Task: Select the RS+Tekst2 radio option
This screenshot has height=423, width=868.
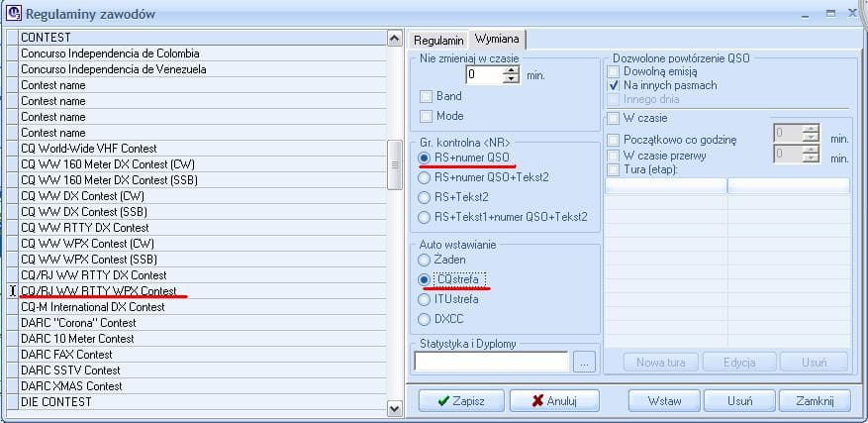Action: pyautogui.click(x=426, y=198)
